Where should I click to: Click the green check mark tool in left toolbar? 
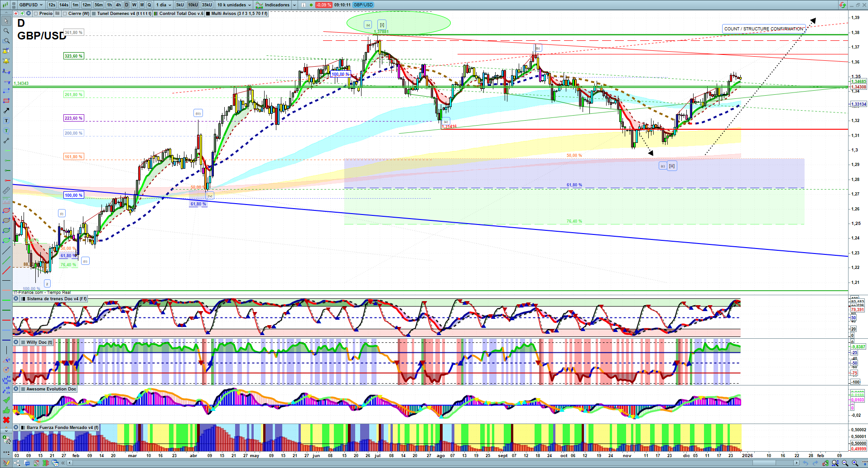click(x=6, y=400)
